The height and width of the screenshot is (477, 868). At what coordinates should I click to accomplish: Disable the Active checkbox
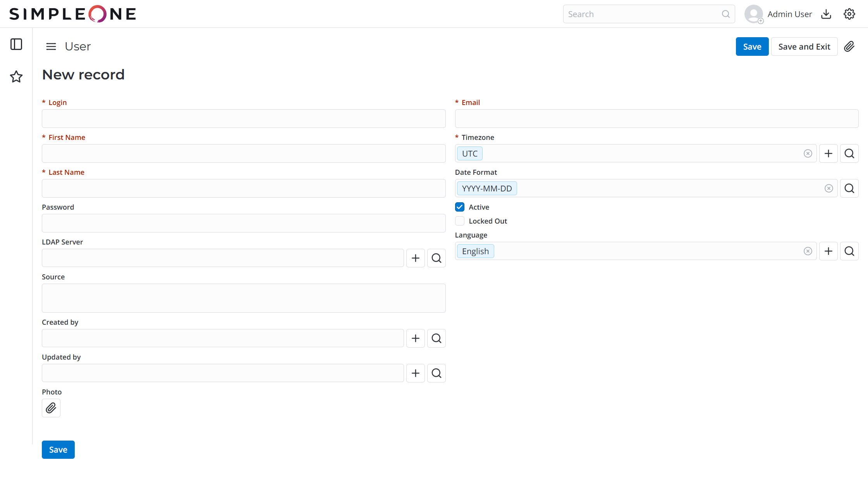click(459, 207)
